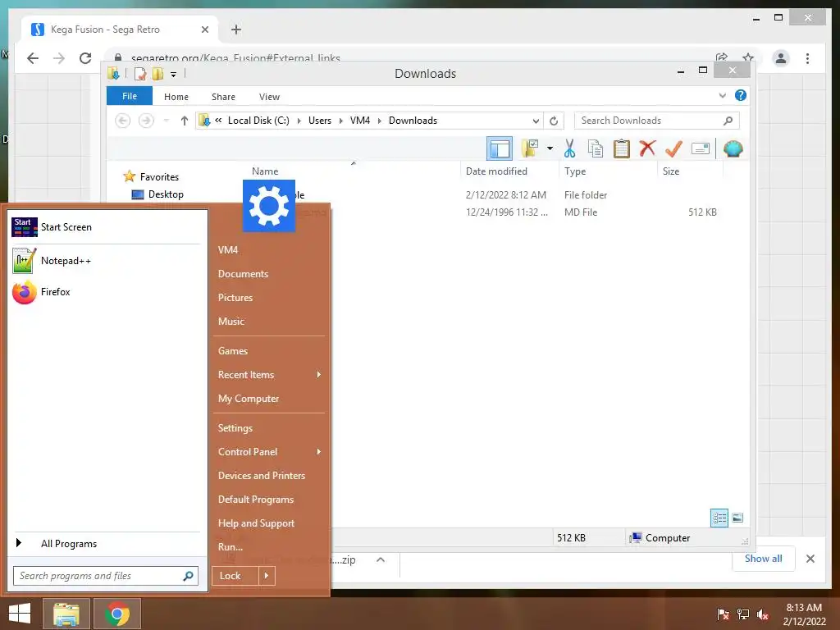
Task: Launch Firefox from start menu
Action: (x=106, y=292)
